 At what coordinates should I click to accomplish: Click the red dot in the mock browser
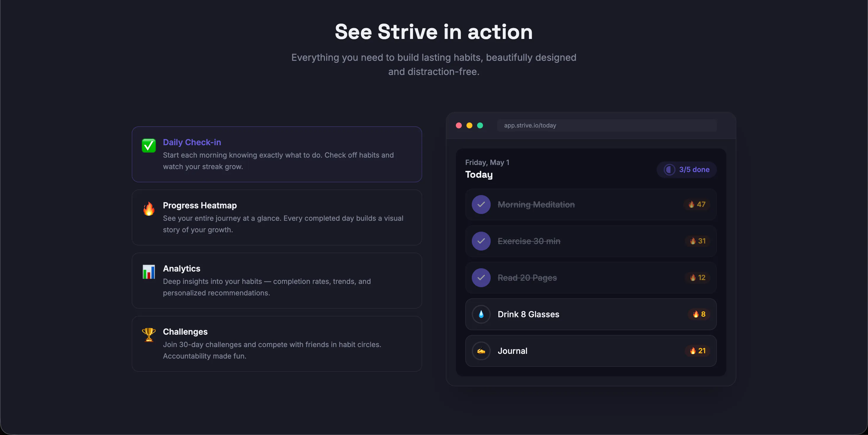(459, 125)
